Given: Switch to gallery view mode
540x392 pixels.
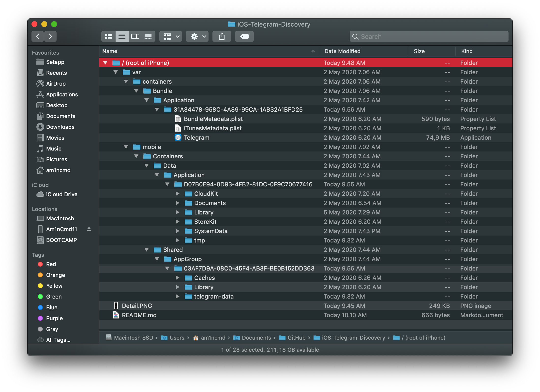Looking at the screenshot, I should [148, 36].
